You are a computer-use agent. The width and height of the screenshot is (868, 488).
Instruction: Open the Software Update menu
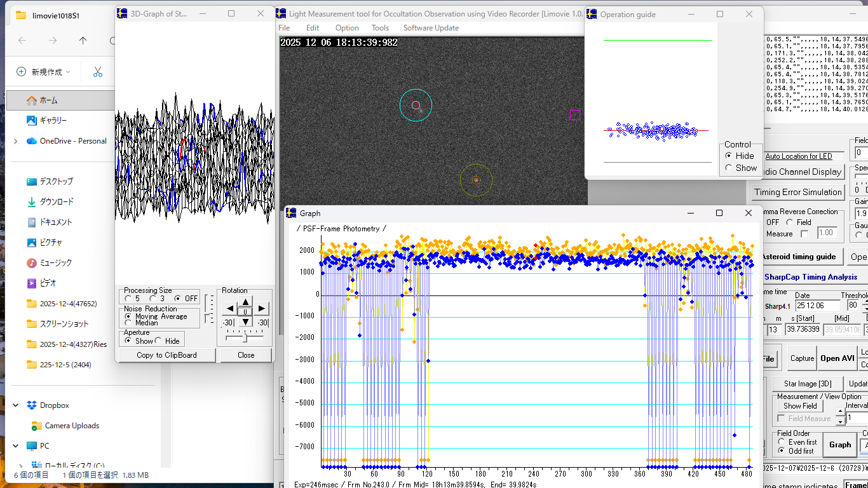[x=430, y=27]
